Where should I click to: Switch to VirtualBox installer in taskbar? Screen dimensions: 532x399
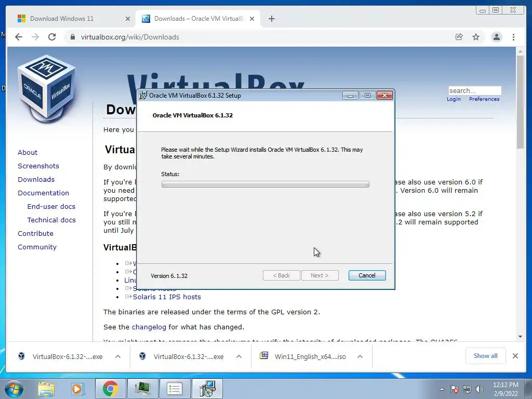click(x=207, y=389)
